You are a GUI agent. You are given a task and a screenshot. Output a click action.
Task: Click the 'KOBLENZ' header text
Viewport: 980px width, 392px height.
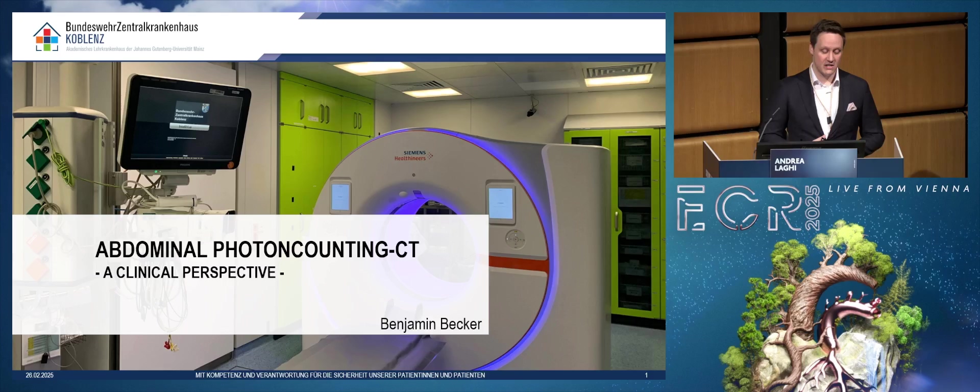coord(85,39)
